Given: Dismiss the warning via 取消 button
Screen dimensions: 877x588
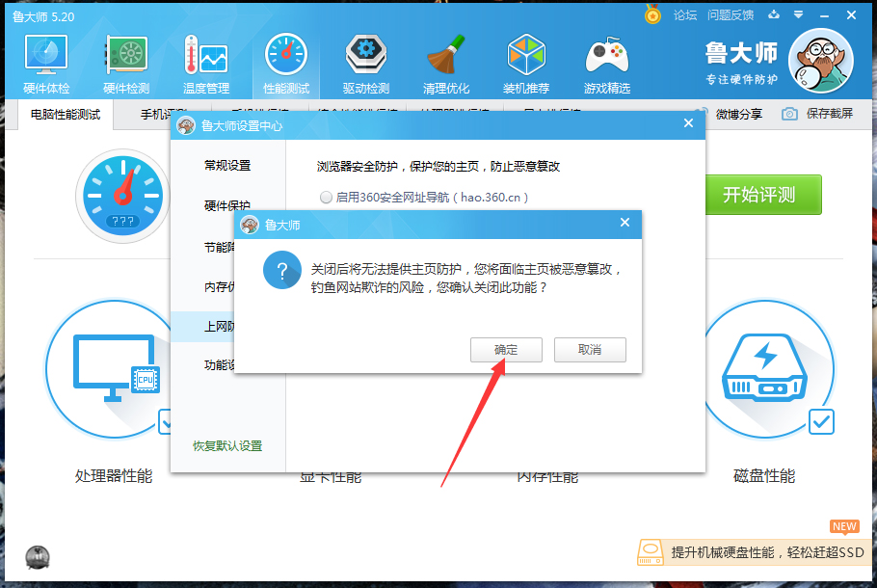Looking at the screenshot, I should coord(590,350).
